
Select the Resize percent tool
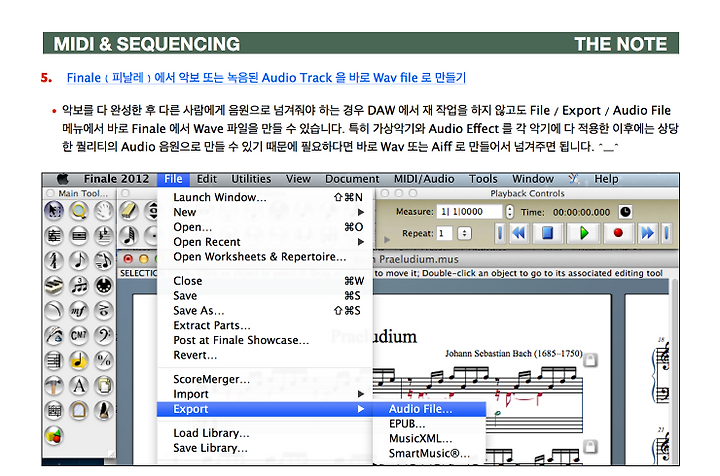click(x=104, y=360)
